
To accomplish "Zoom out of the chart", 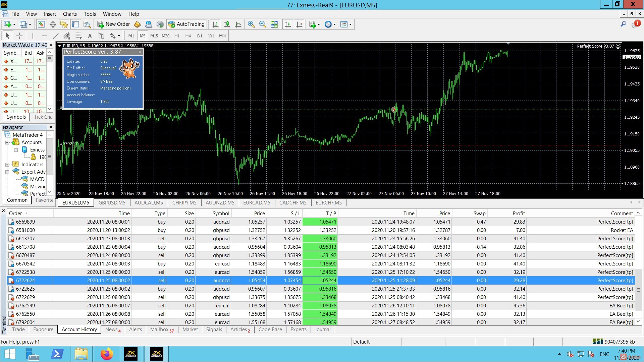I will click(262, 24).
